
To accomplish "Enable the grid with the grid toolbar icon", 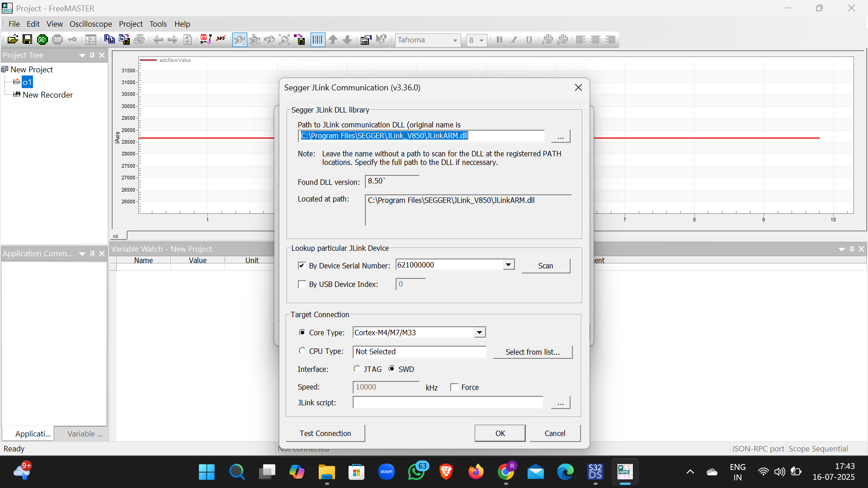I will point(318,40).
